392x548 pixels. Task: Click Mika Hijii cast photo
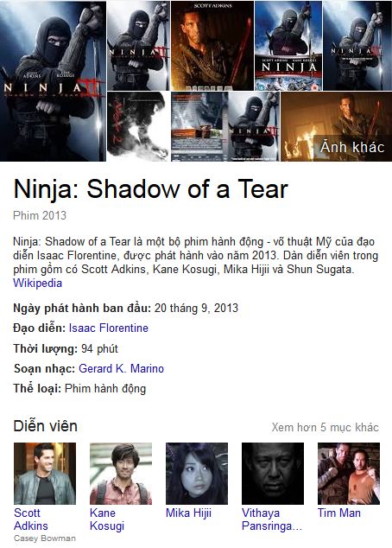click(x=197, y=474)
